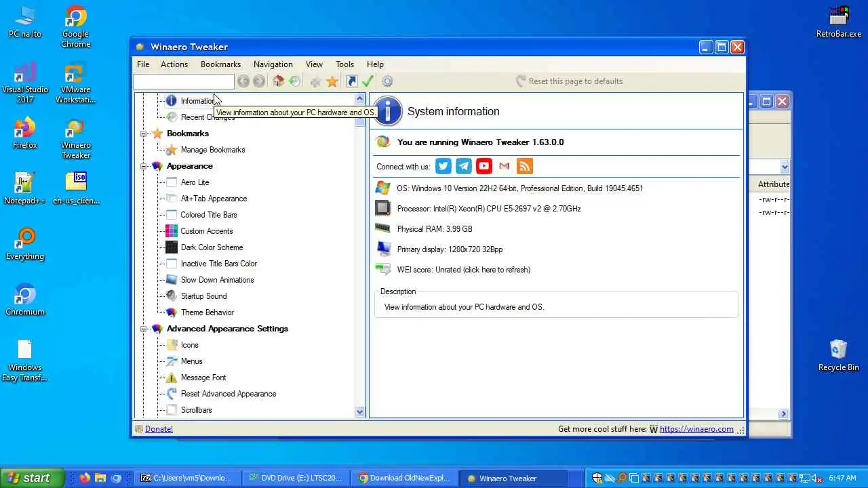Collapse the Bookmarks tree group
The image size is (868, 488).
coord(144,134)
